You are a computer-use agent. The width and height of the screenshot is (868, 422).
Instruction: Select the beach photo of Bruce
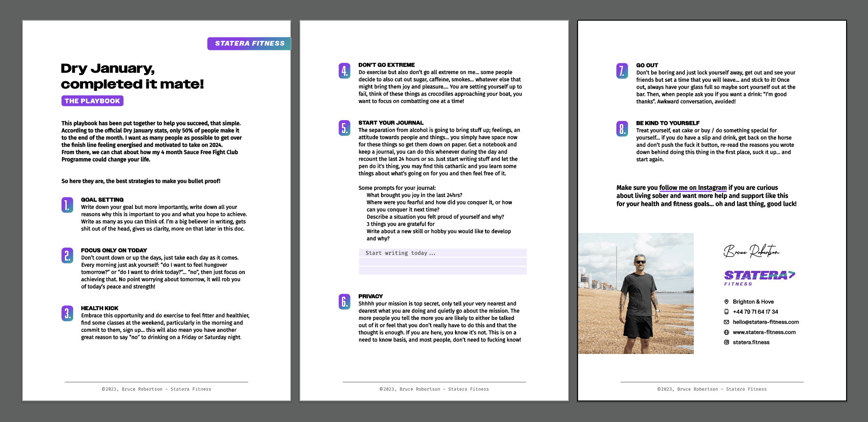click(636, 294)
